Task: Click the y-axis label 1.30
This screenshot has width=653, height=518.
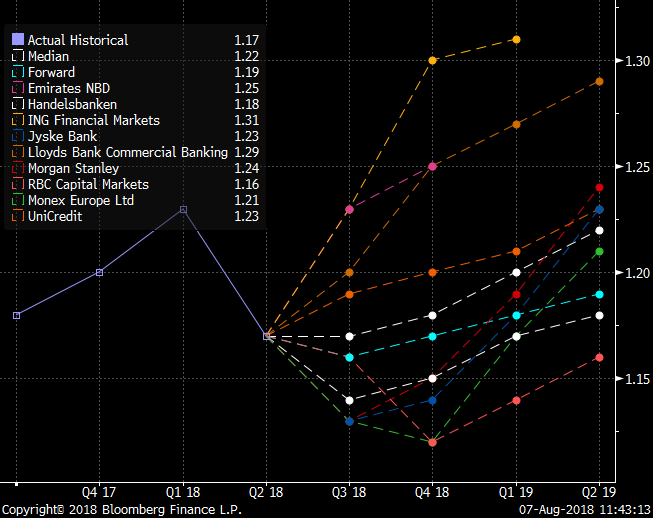Action: (638, 61)
